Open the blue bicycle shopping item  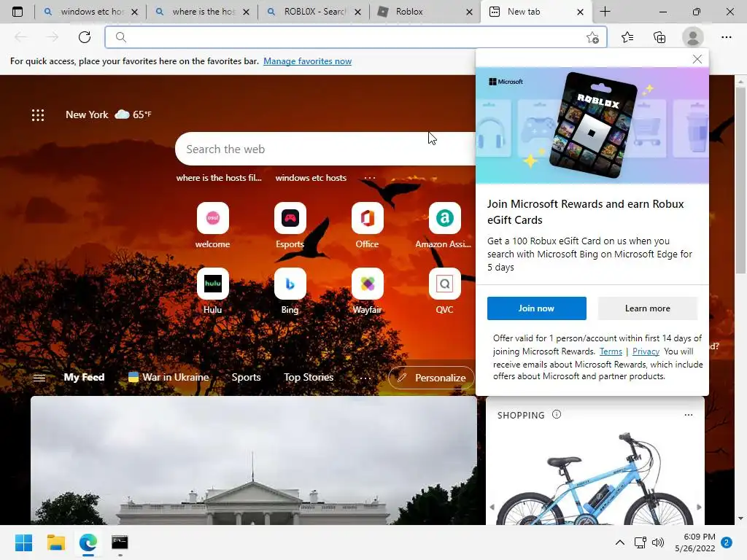click(595, 478)
